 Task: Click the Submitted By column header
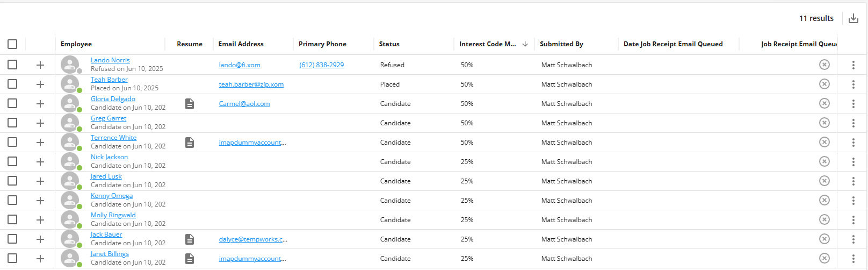click(x=561, y=44)
